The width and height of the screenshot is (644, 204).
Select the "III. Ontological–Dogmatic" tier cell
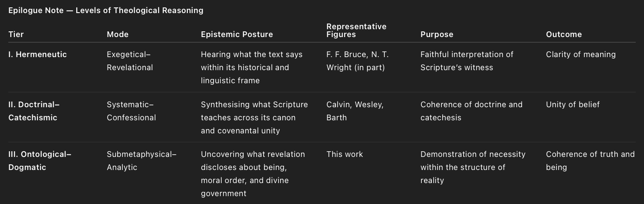[40, 161]
